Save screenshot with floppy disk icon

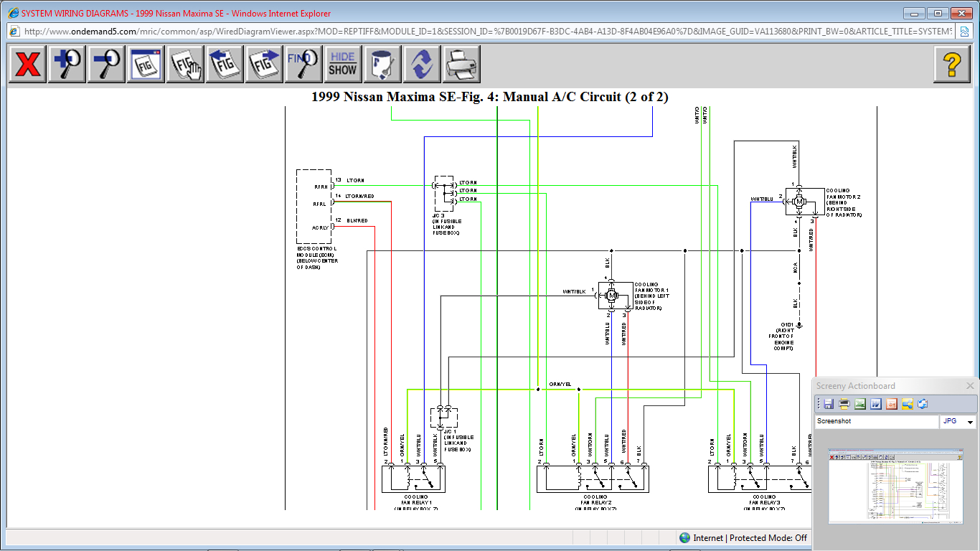[x=829, y=405]
